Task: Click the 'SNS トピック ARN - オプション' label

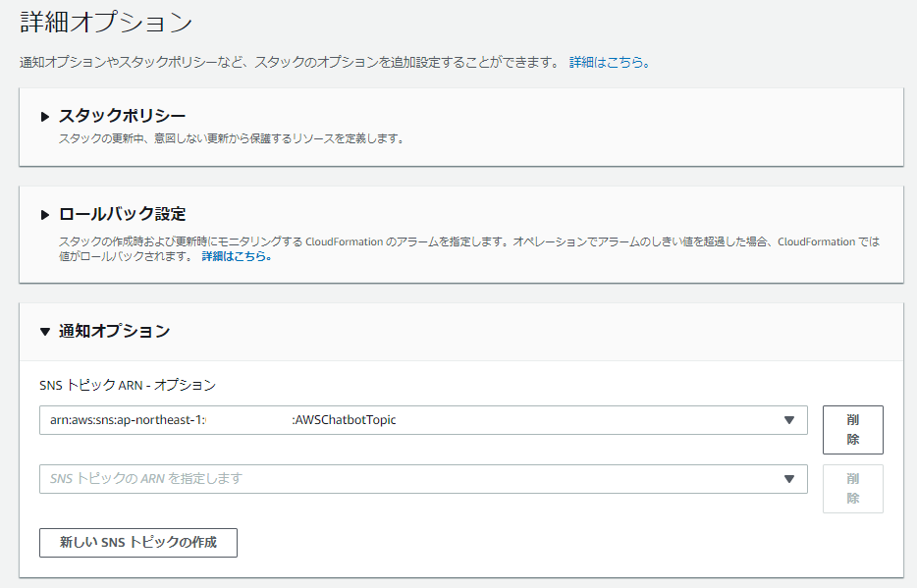Action: pos(128,385)
